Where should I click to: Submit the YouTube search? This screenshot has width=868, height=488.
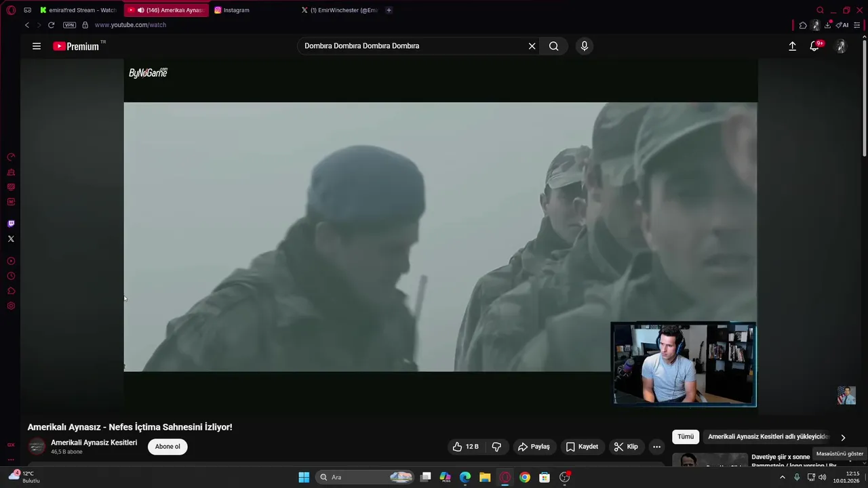point(554,46)
